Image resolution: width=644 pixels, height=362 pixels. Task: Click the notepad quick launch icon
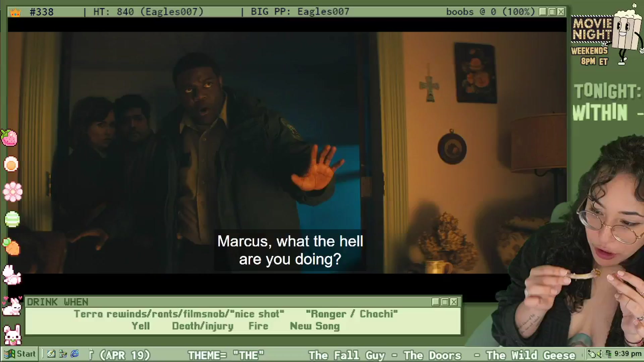click(x=51, y=354)
